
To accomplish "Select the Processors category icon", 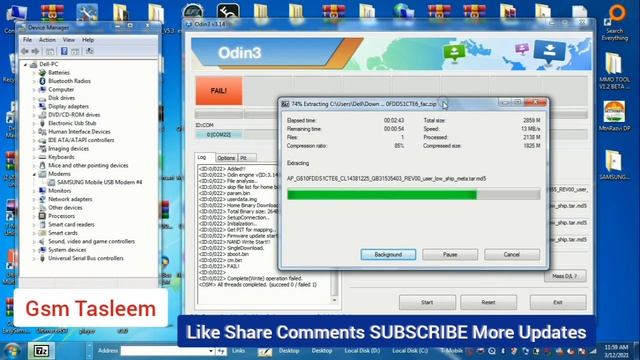I will pyautogui.click(x=42, y=216).
